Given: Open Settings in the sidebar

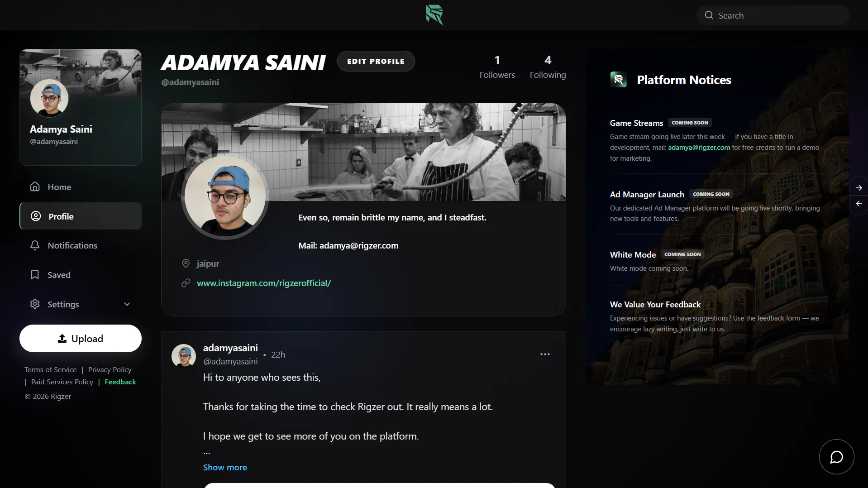Looking at the screenshot, I should click(x=81, y=304).
